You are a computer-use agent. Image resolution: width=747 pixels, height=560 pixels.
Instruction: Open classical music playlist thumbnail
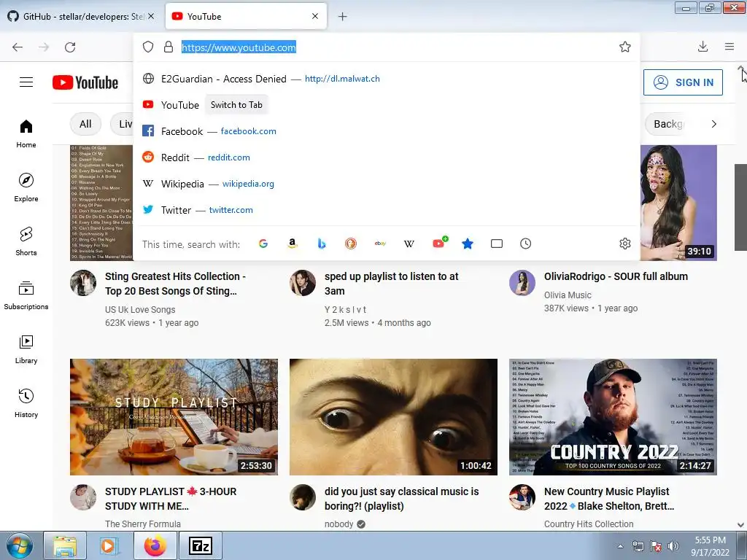coord(393,416)
